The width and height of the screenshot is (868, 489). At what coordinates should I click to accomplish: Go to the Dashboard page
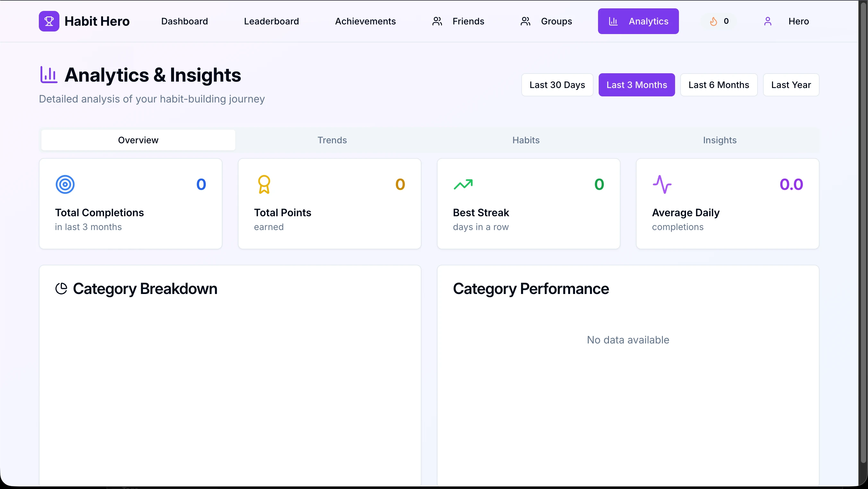(184, 21)
